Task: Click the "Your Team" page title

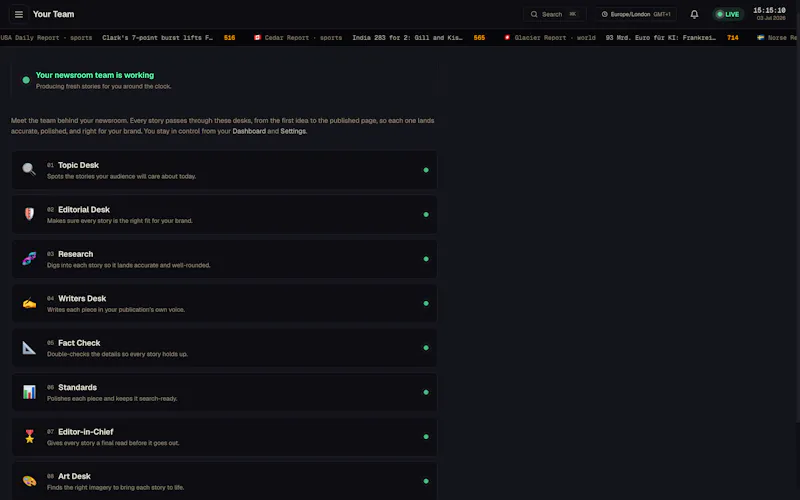Action: [x=54, y=14]
